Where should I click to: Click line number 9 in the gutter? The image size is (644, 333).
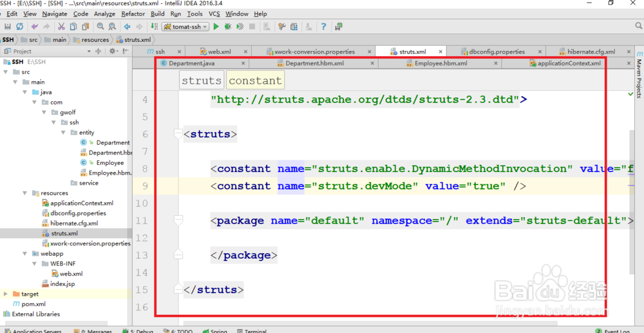tap(144, 186)
